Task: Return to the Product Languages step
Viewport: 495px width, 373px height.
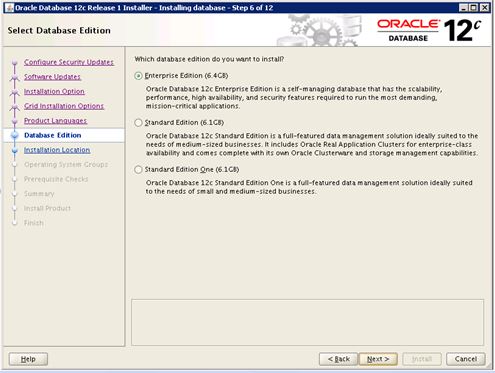Action: 55,121
